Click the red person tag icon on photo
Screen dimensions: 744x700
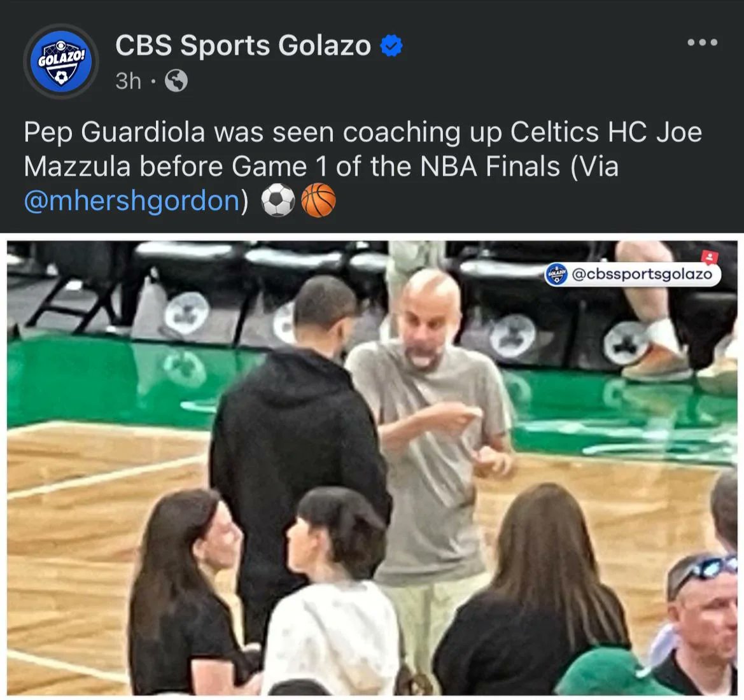(x=710, y=257)
